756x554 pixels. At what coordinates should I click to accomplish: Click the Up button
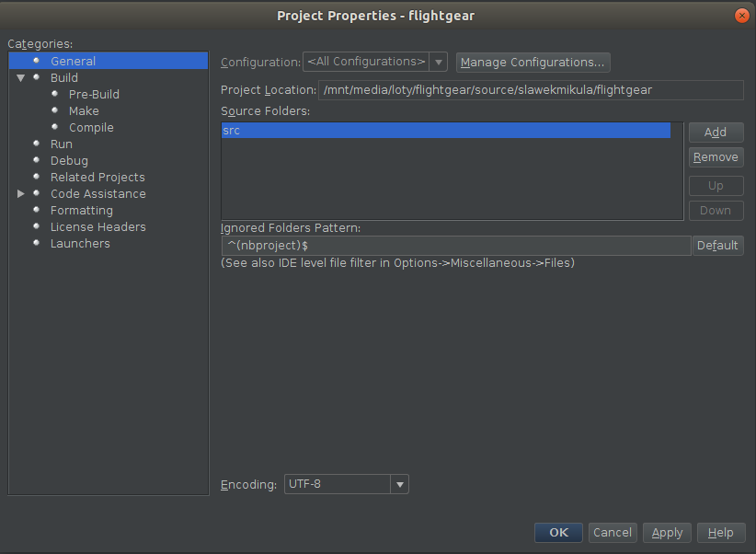pyautogui.click(x=716, y=186)
